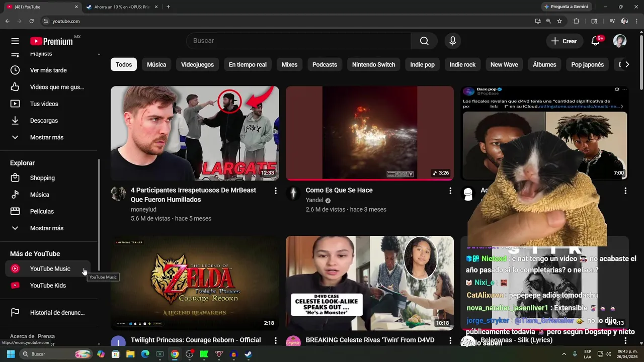
Task: Open the Chrome three-dot menu
Action: click(636, 21)
